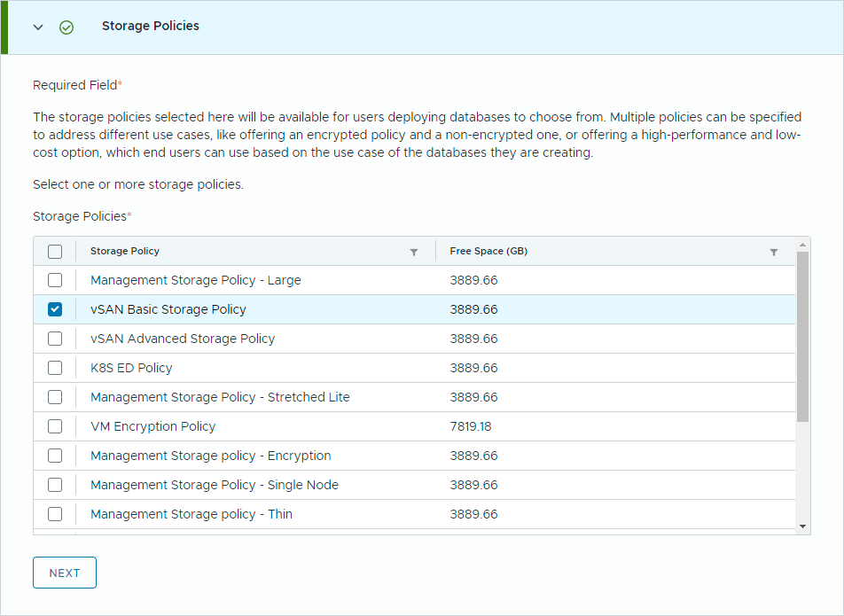Click the Free Space (GB) column header
844x616 pixels.
488,251
